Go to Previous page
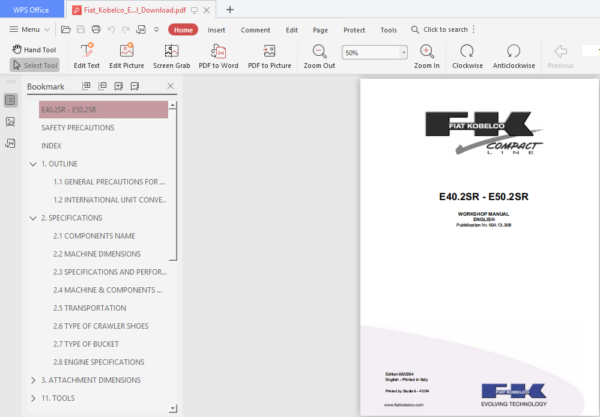This screenshot has height=417, width=600. pos(560,56)
